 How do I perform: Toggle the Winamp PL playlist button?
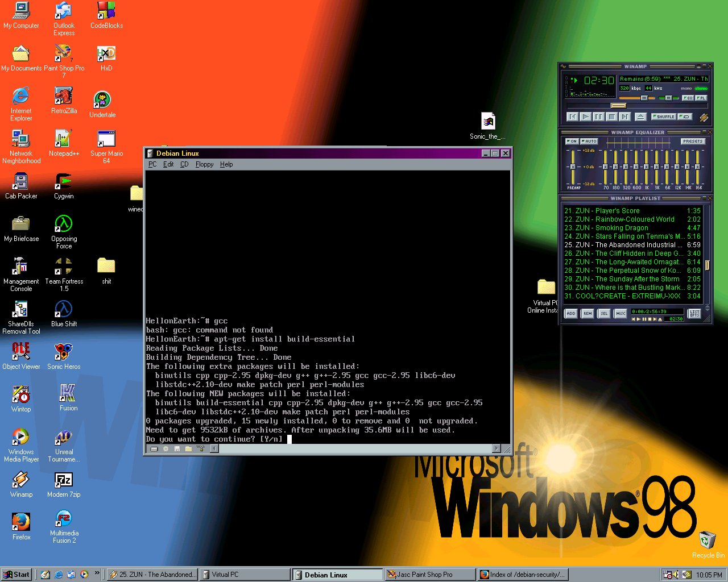tap(701, 98)
